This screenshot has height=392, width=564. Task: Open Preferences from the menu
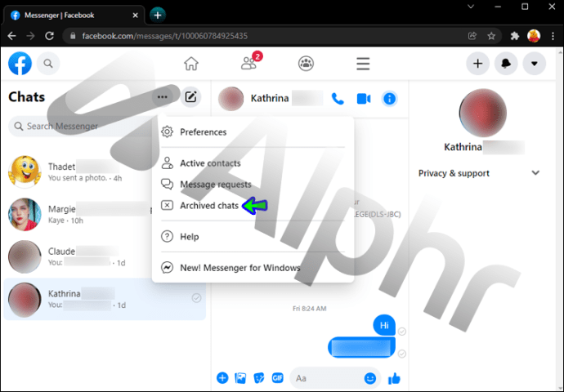pos(253,131)
